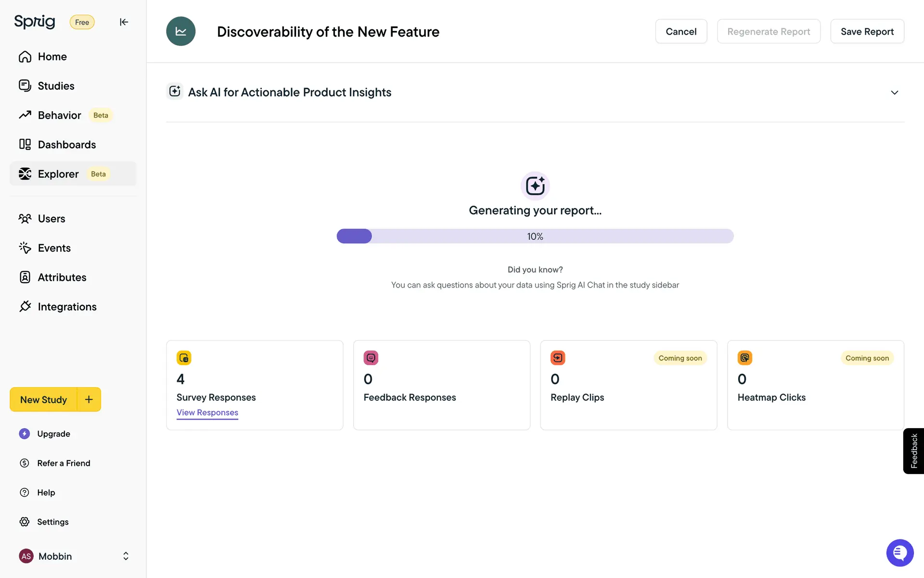Click the AI sparkle icon next to Ask AI

(175, 91)
